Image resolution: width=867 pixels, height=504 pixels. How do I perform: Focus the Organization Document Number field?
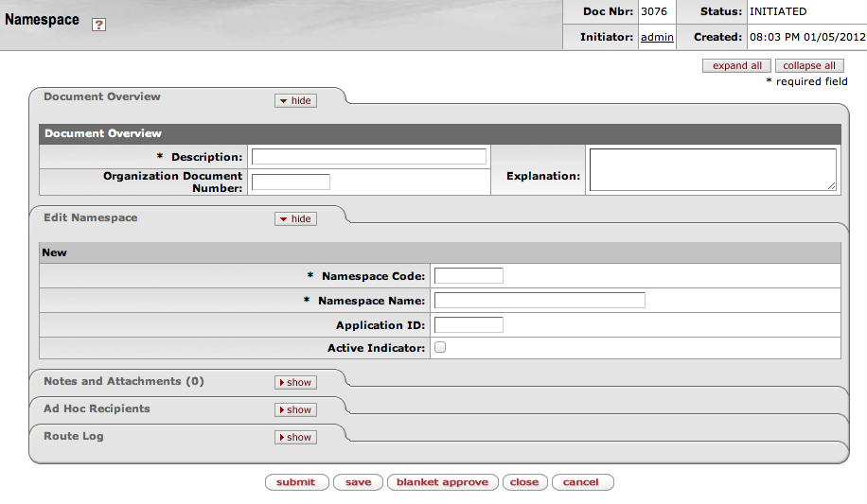(x=291, y=182)
